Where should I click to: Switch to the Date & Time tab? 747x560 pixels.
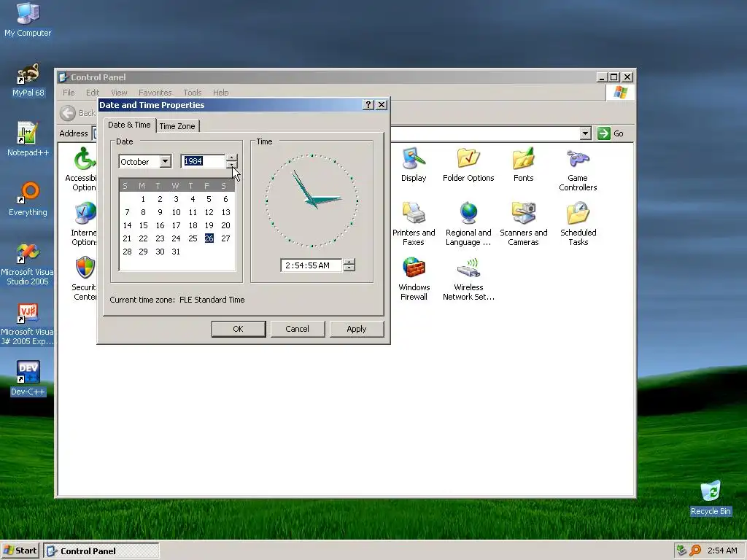(x=129, y=125)
